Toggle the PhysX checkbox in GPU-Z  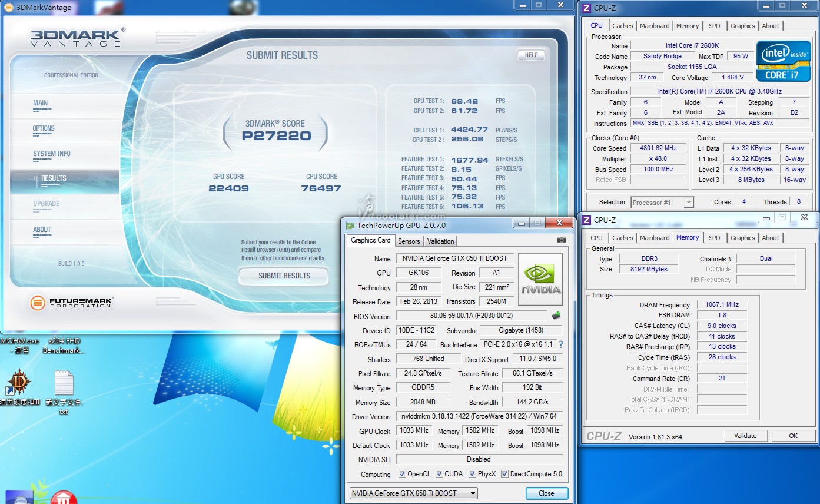click(472, 474)
